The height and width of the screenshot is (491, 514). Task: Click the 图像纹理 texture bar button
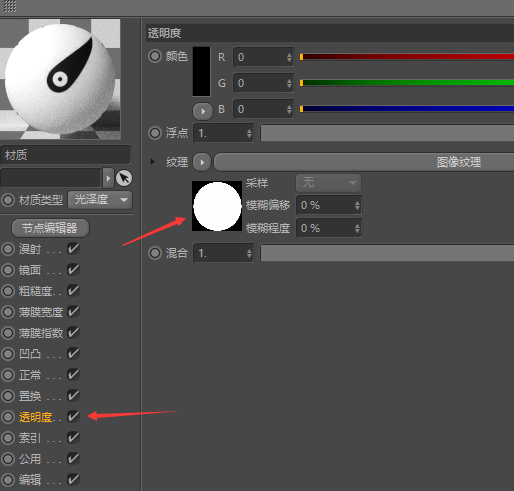click(x=364, y=162)
